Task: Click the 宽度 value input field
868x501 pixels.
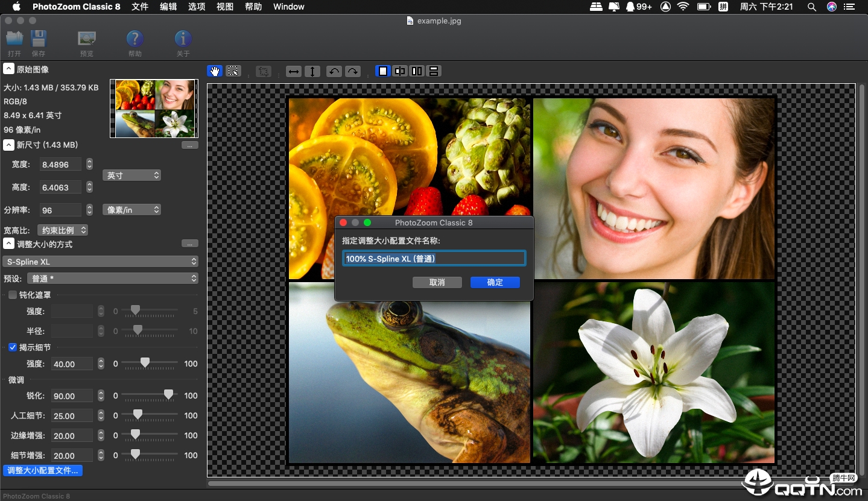Action: pos(60,164)
